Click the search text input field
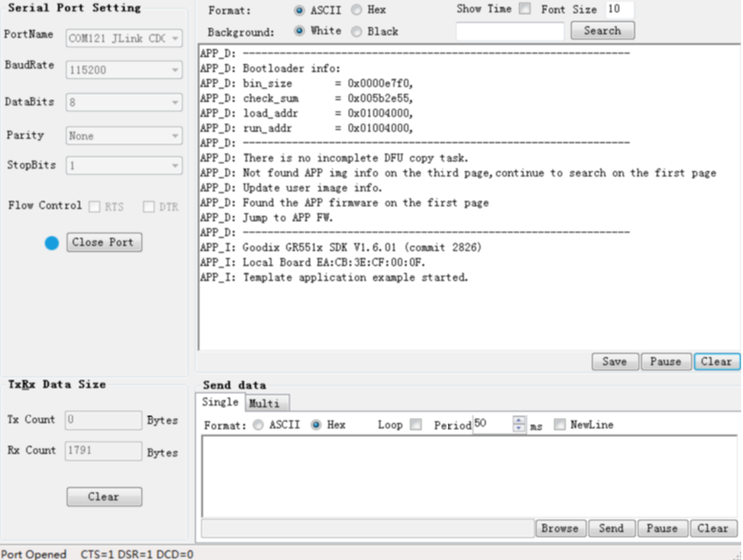The width and height of the screenshot is (743, 560). (x=509, y=32)
